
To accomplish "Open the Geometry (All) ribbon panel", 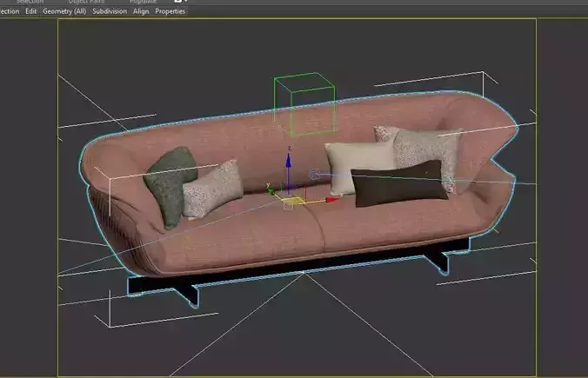I will [x=64, y=11].
